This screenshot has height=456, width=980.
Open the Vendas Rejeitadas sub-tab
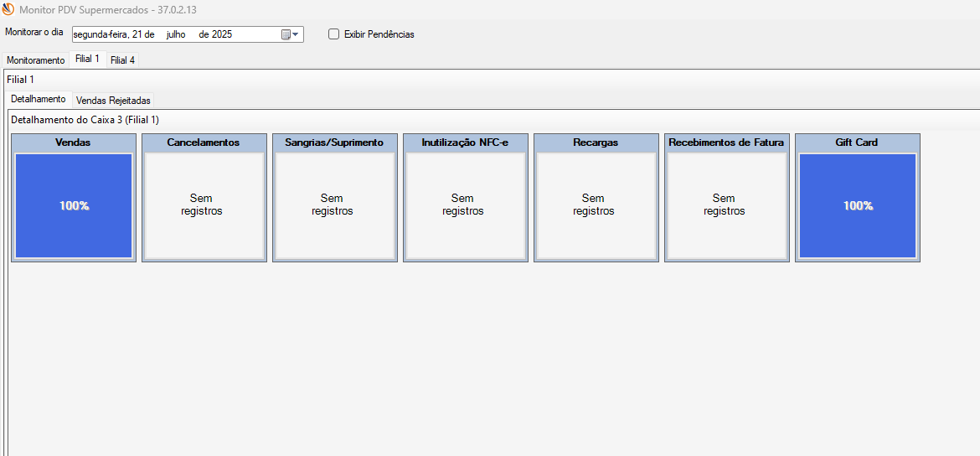pyautogui.click(x=113, y=100)
